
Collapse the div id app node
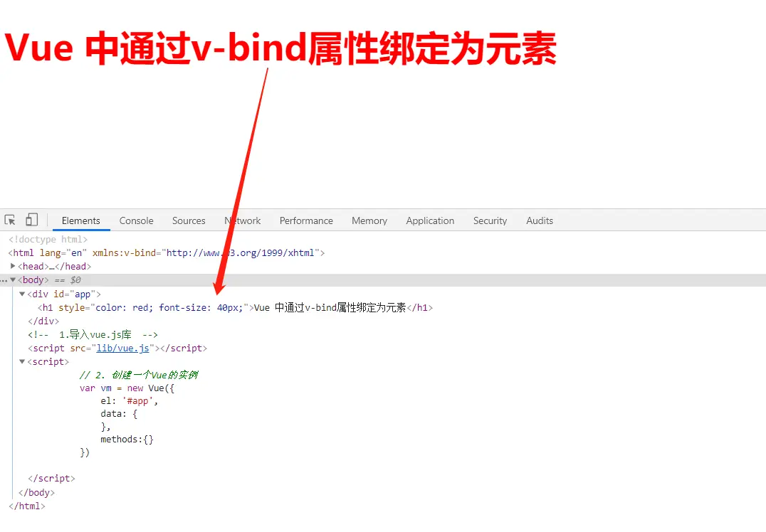(22, 294)
